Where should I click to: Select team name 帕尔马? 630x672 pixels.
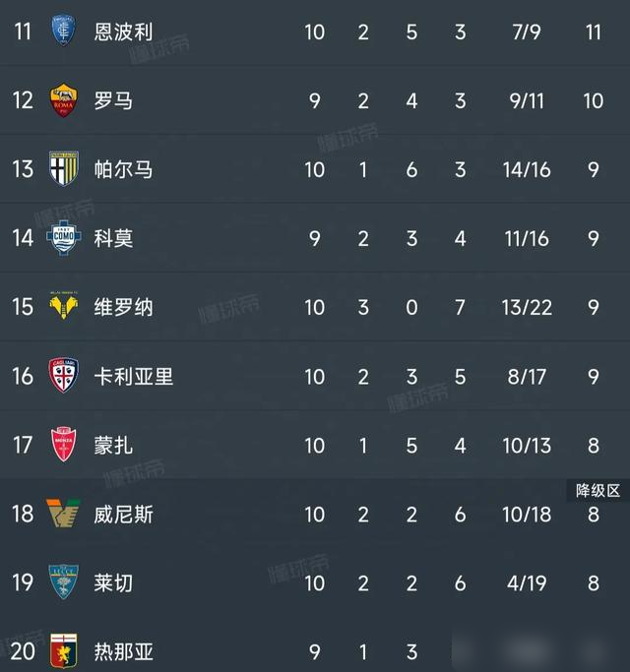click(123, 169)
